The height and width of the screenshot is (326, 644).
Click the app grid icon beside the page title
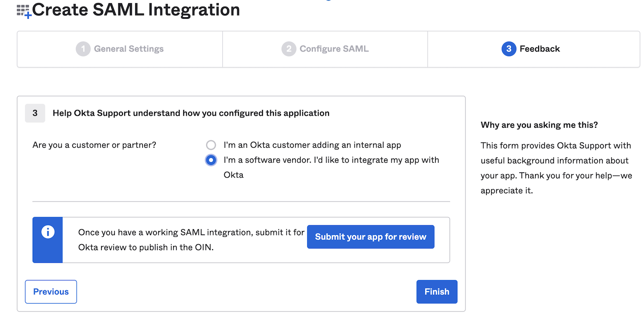click(24, 11)
